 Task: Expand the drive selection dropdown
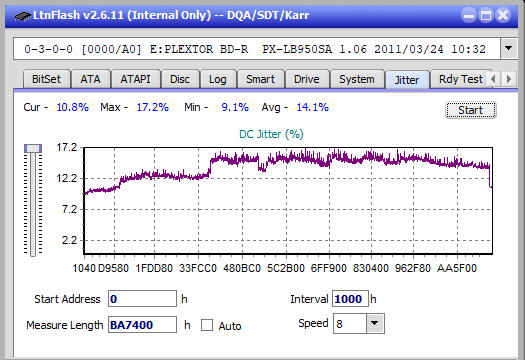509,49
